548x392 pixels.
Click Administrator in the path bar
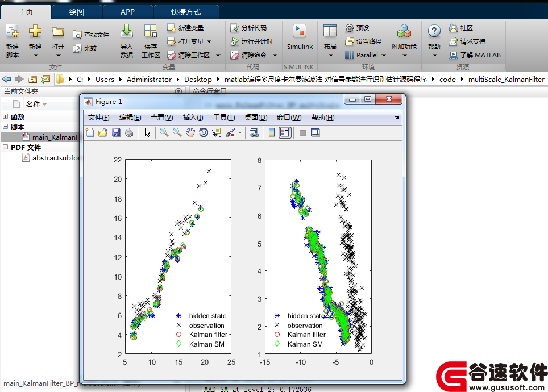(x=149, y=80)
